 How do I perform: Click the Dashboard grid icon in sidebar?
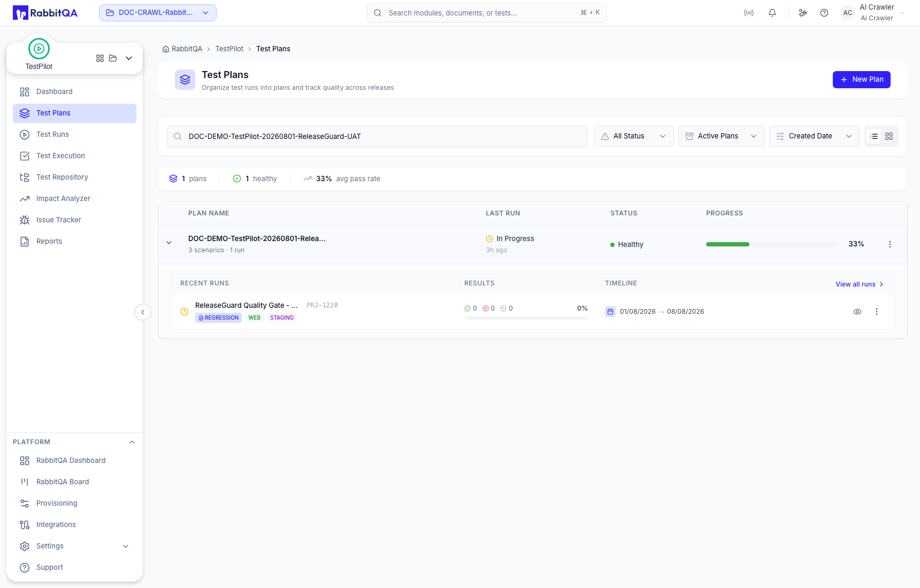tap(25, 92)
